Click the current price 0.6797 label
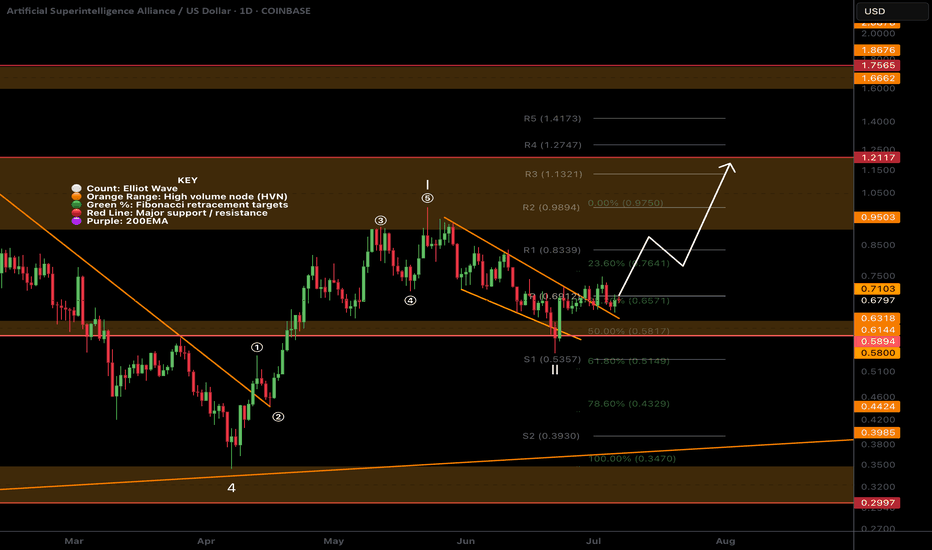Viewport: 932px width, 550px height. [x=877, y=300]
